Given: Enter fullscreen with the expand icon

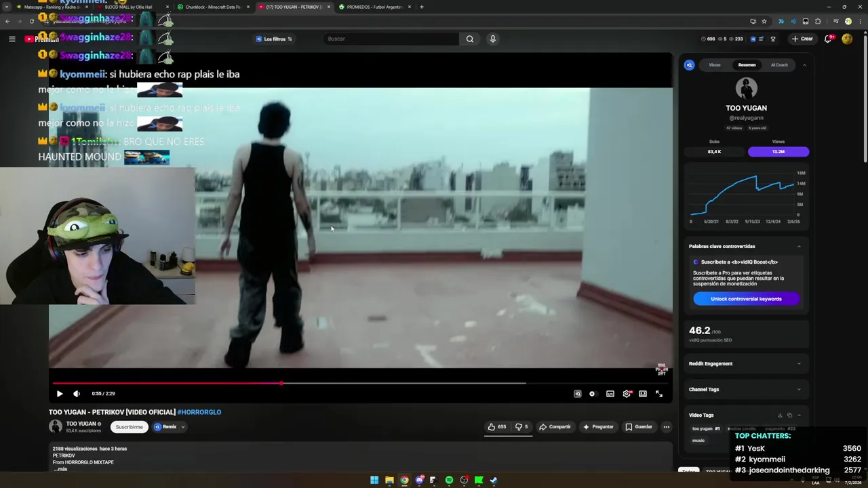Looking at the screenshot, I should pyautogui.click(x=659, y=394).
